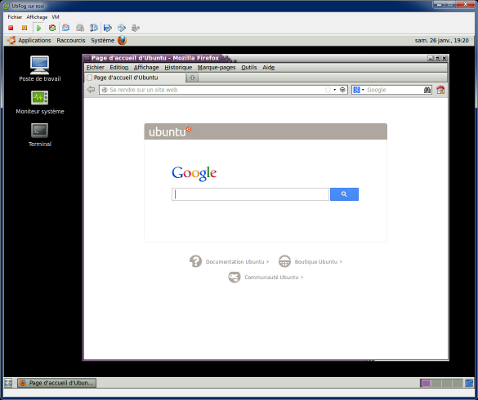Viewport: 478px width, 400px height.
Task: Reset the virtual machine
Action: pyautogui.click(x=52, y=28)
